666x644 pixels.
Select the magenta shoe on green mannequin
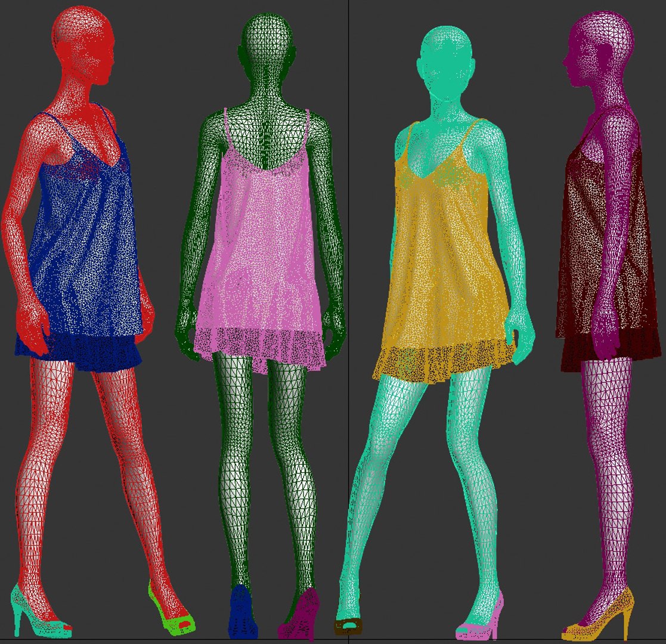tap(301, 614)
